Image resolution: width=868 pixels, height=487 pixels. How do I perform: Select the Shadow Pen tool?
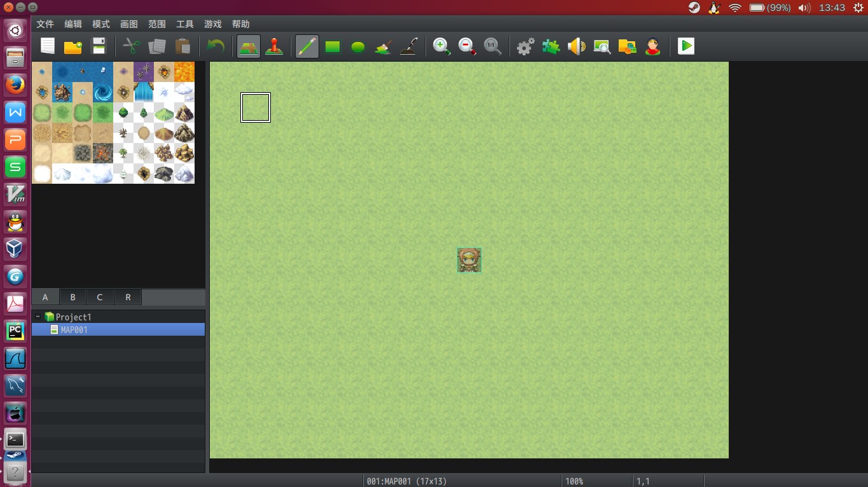(409, 46)
